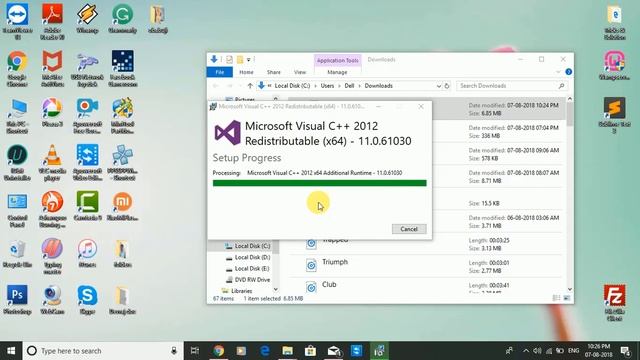640x360 pixels.
Task: Open the PPSSPP emulator desktop shortcut
Action: pos(122,162)
